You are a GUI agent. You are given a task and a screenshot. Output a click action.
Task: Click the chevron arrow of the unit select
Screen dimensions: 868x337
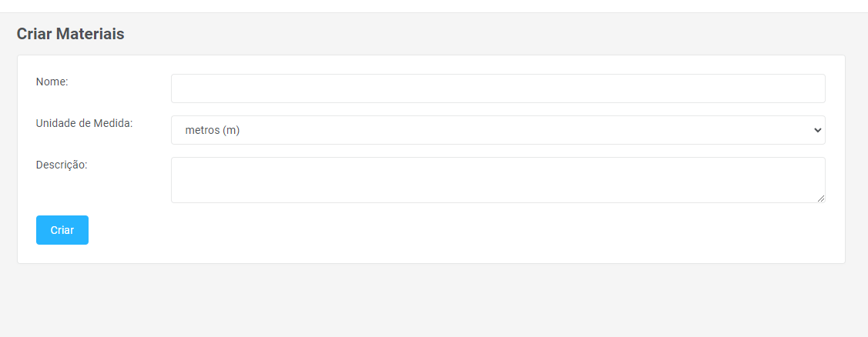point(817,130)
